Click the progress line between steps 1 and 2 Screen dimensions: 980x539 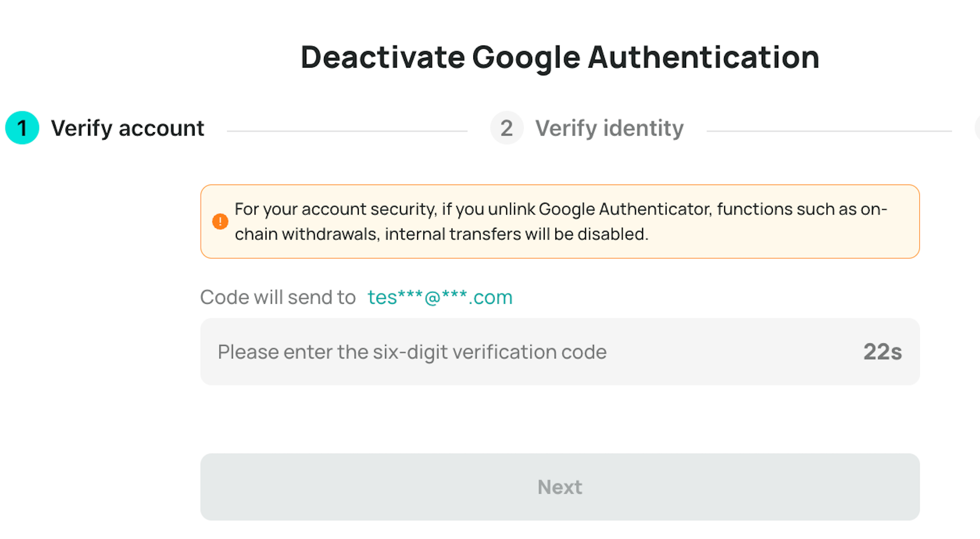(347, 131)
